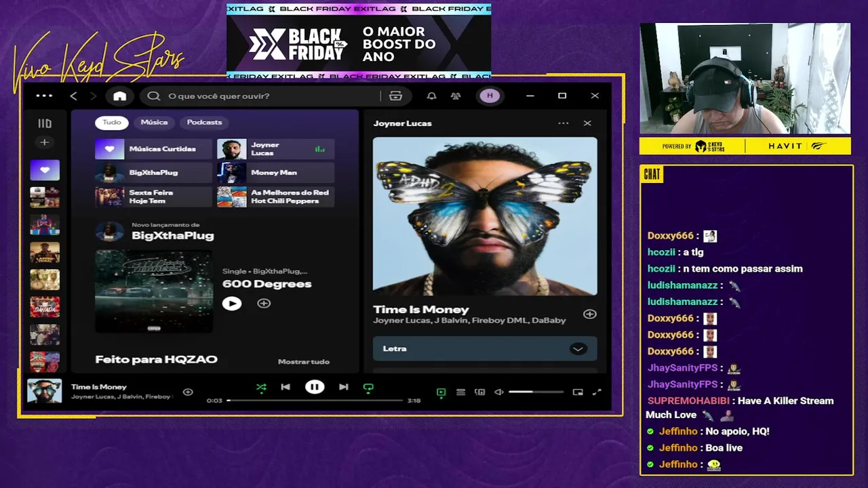Expand the 'Letra' lyrics section chevron
This screenshot has height=488, width=868.
[578, 348]
